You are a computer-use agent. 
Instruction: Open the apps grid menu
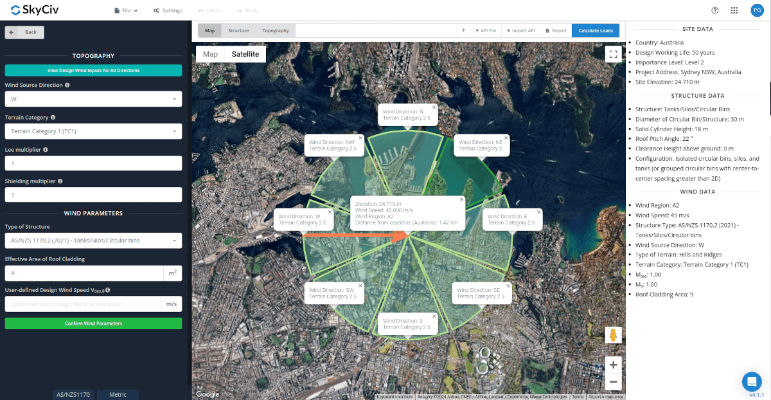pyautogui.click(x=735, y=9)
